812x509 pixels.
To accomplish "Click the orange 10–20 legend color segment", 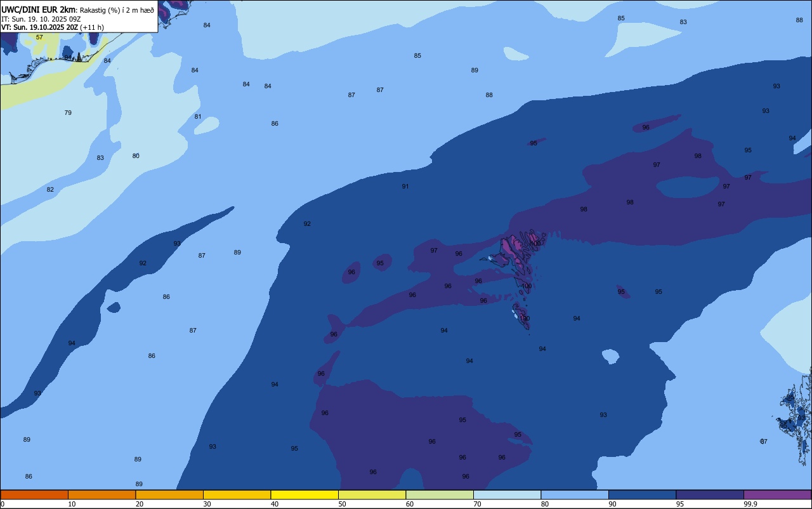I will tap(101, 494).
